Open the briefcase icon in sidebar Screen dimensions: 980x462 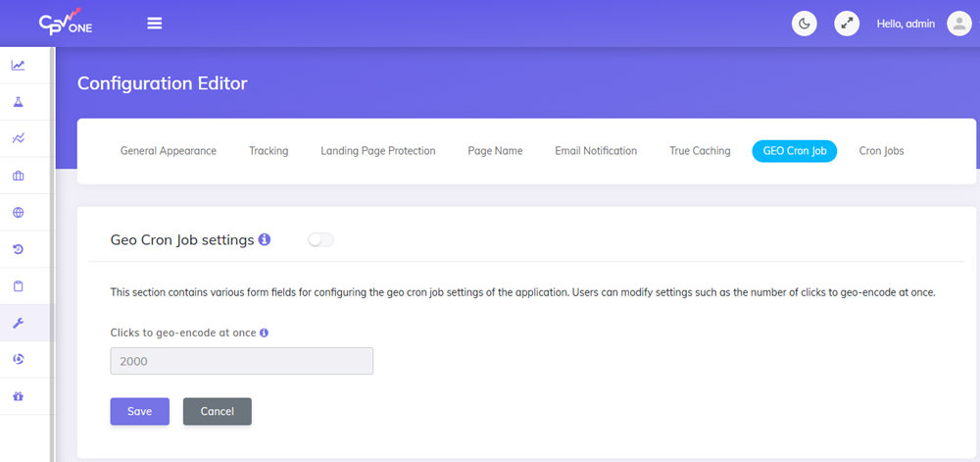[x=18, y=176]
